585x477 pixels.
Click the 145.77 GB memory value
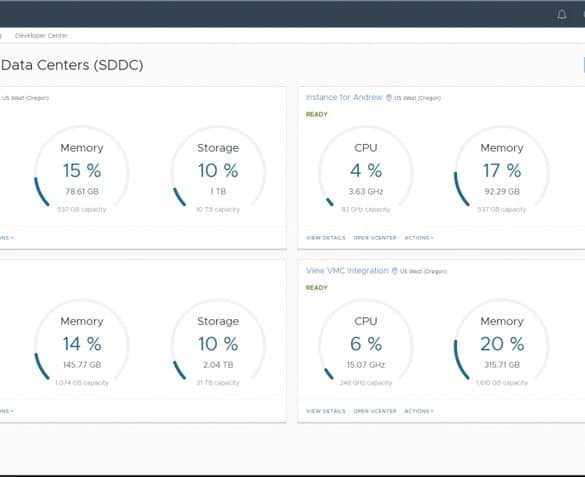click(82, 365)
